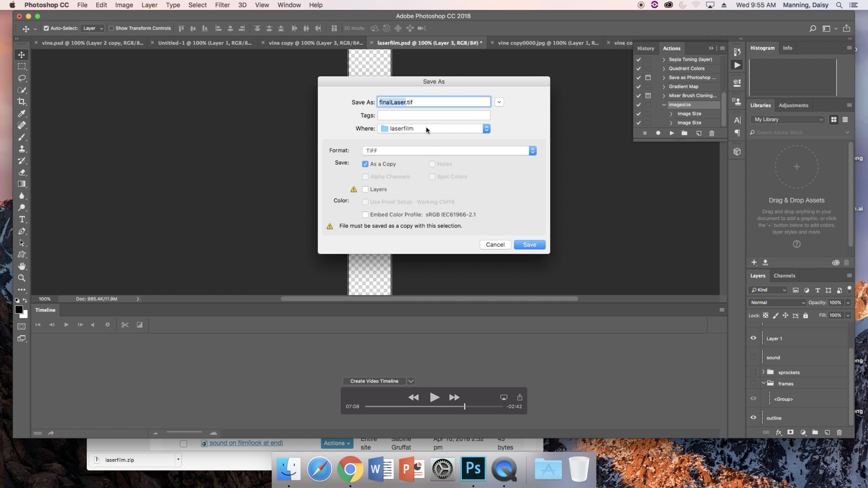Select the Gradient tool

tap(22, 184)
